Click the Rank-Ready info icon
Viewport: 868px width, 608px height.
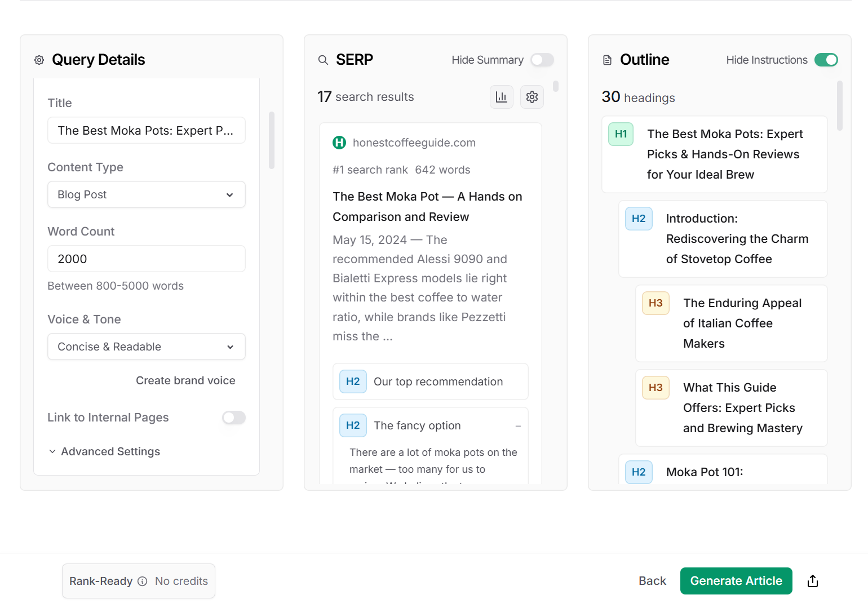pyautogui.click(x=143, y=581)
